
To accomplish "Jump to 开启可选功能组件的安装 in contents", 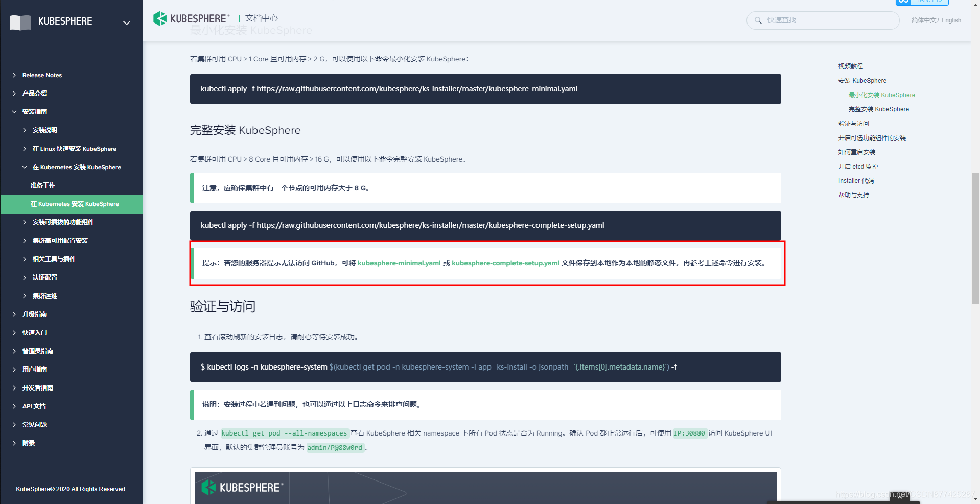I will click(x=872, y=138).
